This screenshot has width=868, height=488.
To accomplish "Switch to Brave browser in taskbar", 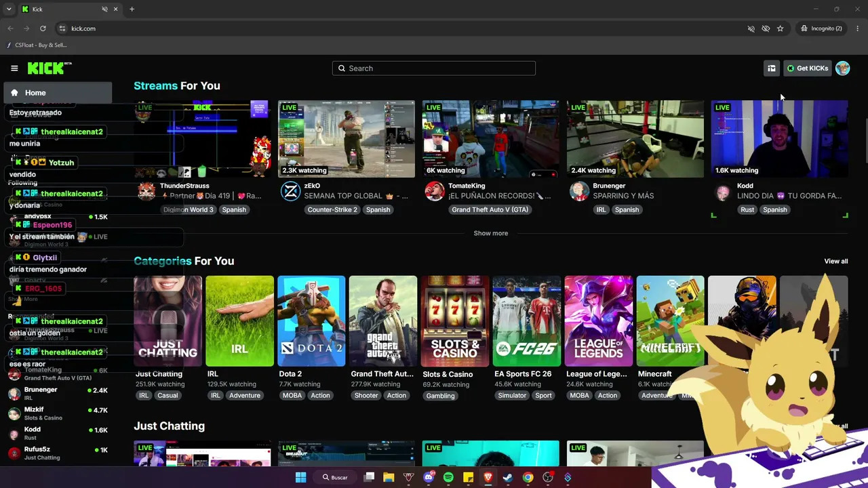I will [x=488, y=477].
